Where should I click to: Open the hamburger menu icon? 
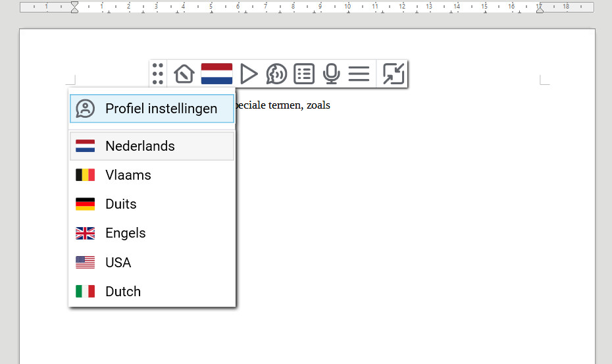359,74
